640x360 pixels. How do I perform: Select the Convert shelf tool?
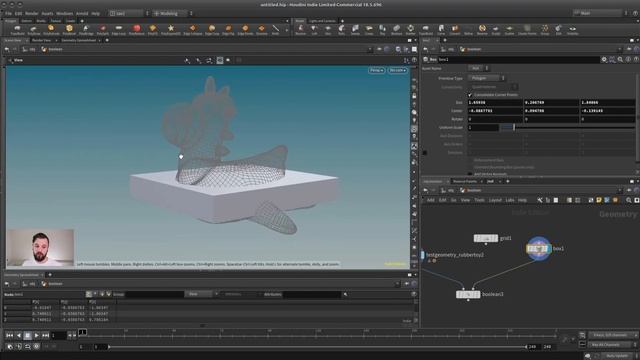click(455, 29)
